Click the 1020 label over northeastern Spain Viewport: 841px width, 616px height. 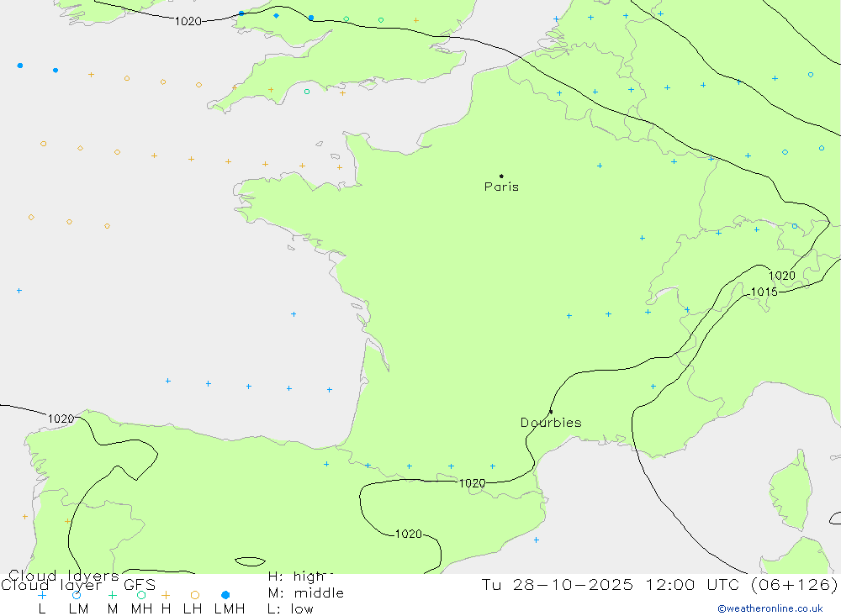point(408,534)
